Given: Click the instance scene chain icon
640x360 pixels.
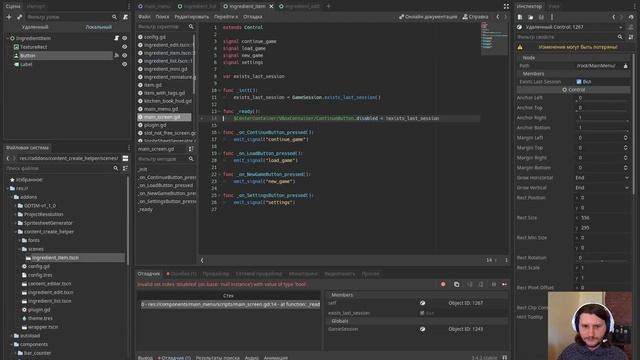Looking at the screenshot, I should (x=19, y=17).
